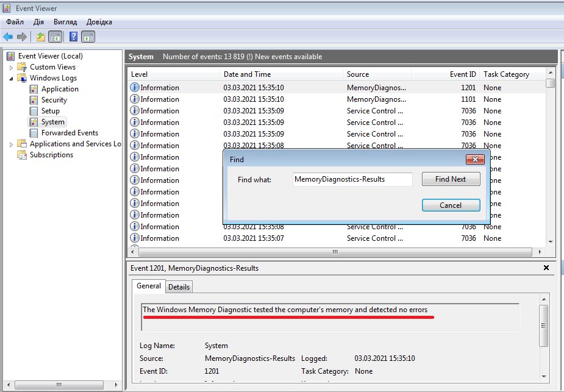Open the Application log icon in tree
Image resolution: width=564 pixels, height=392 pixels.
34,89
